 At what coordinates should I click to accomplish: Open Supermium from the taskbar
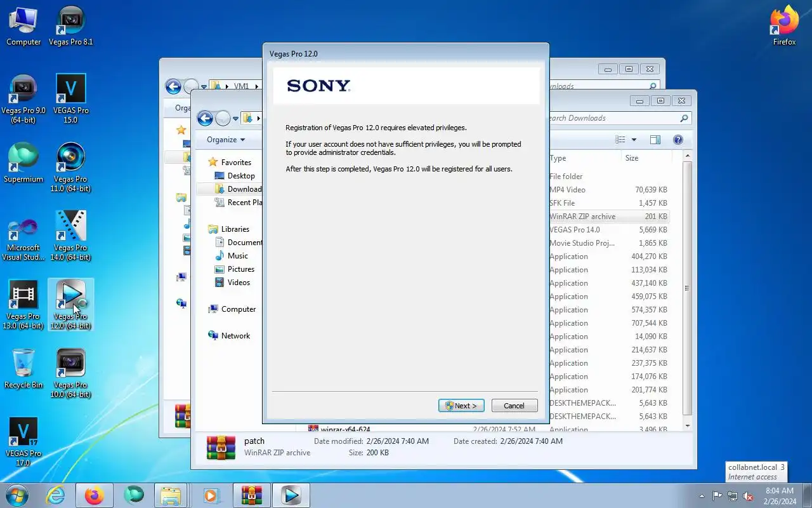134,495
